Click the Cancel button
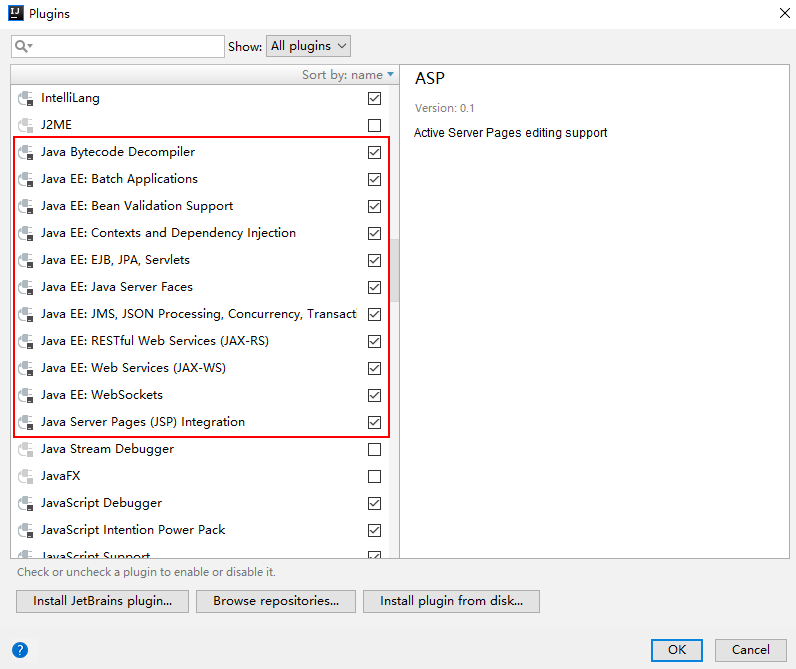 pos(750,650)
